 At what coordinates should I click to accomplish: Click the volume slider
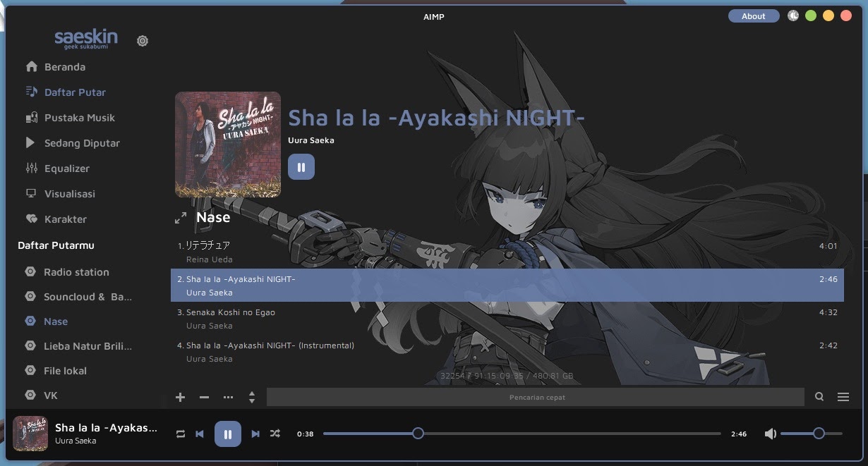pyautogui.click(x=812, y=434)
